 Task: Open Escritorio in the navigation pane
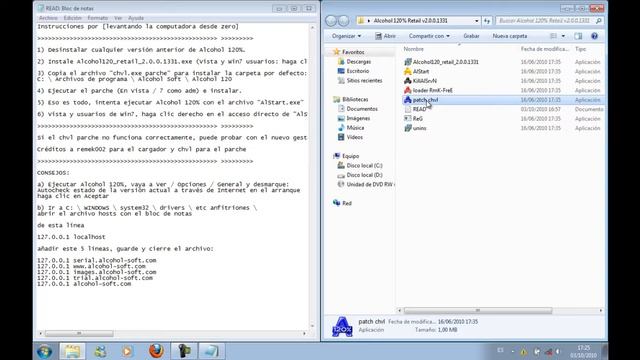358,71
